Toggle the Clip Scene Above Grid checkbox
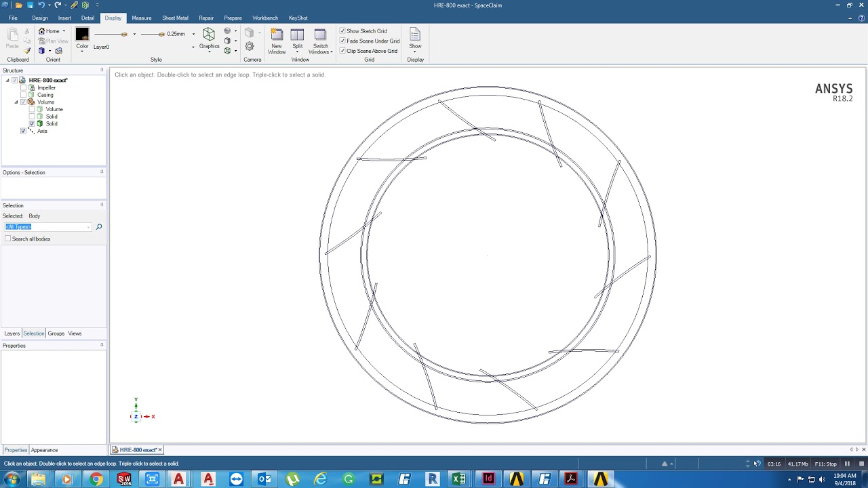 pyautogui.click(x=342, y=51)
